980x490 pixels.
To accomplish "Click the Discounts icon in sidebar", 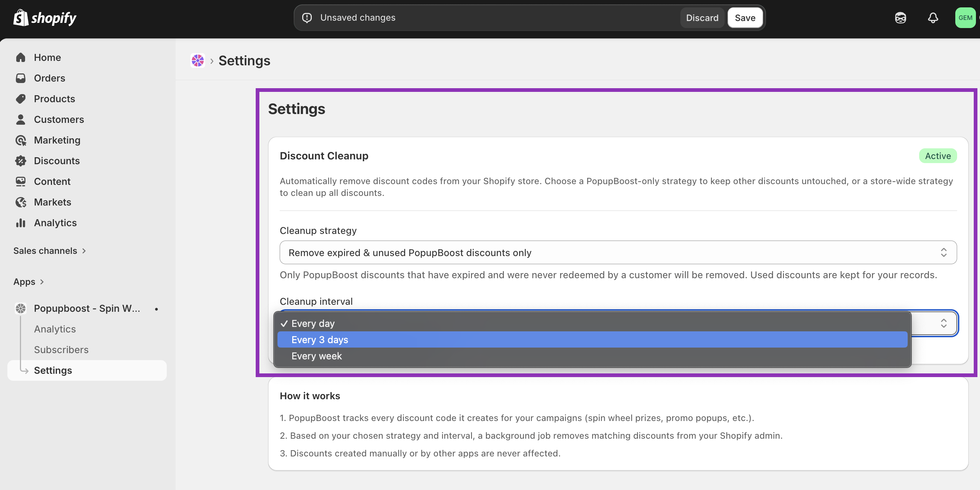I will (x=21, y=161).
